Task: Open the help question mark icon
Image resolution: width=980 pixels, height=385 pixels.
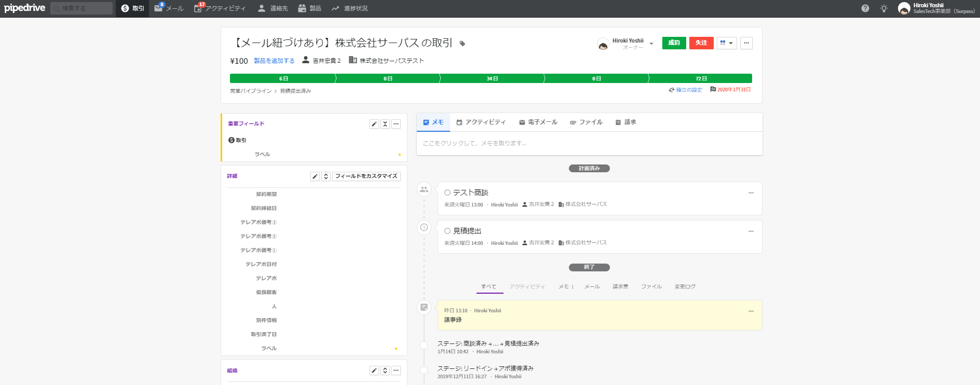Action: point(865,8)
